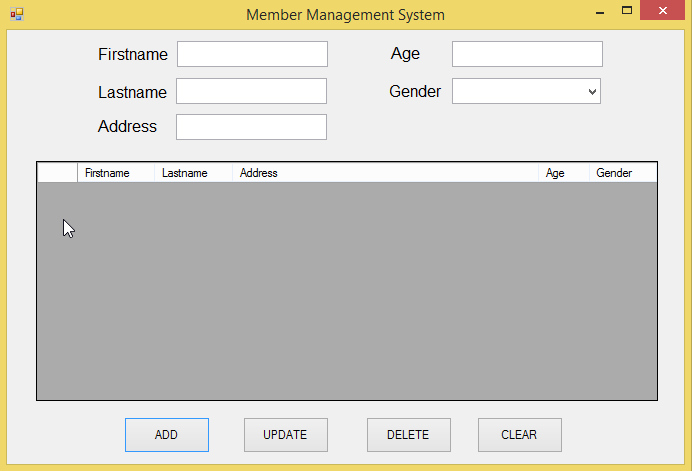Focus the Firstname text input box
Screen dimensions: 692x471
coord(252,54)
